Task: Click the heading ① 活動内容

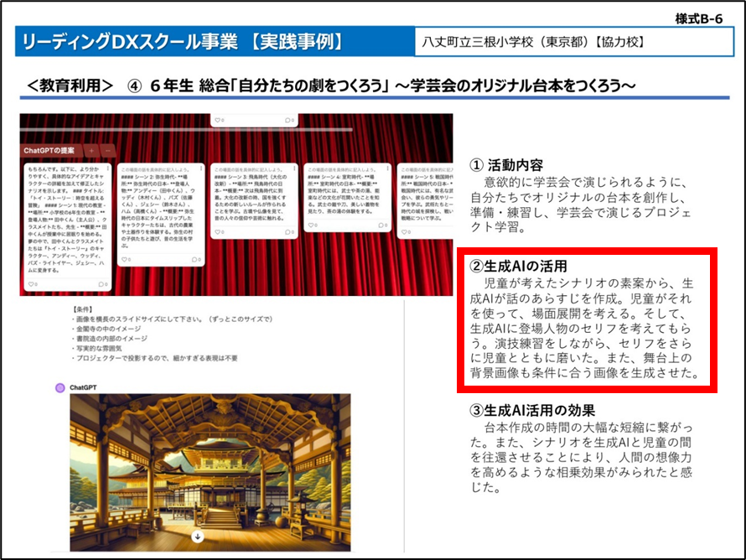Action: pyautogui.click(x=506, y=165)
